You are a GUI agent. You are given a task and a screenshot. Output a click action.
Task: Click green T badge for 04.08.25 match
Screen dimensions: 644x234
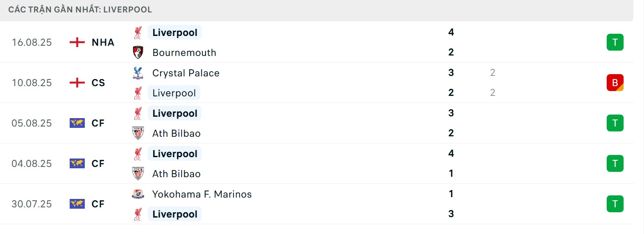pos(615,163)
